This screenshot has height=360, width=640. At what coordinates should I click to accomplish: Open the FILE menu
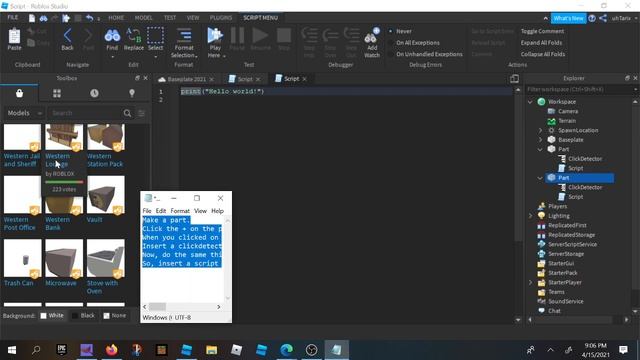13,18
